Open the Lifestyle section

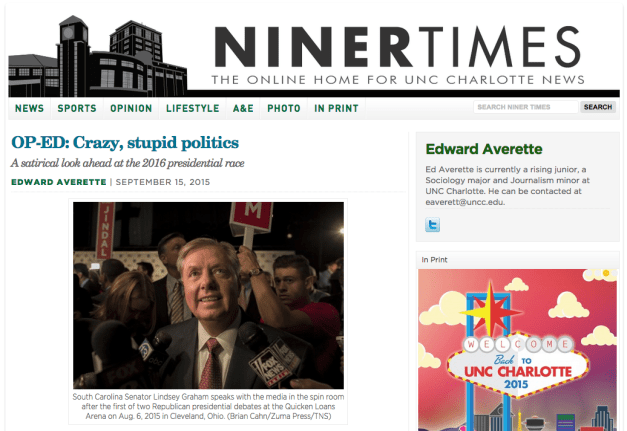pos(192,108)
